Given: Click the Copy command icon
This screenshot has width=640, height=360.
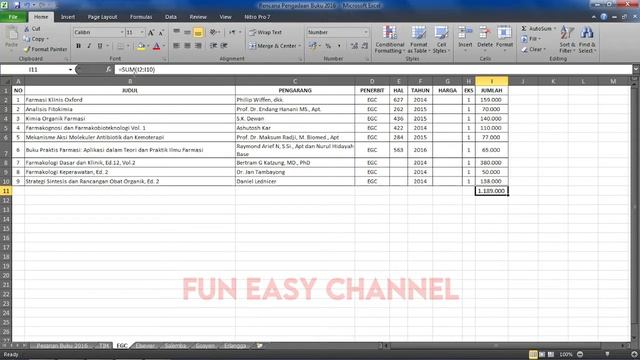Looking at the screenshot, I should coord(27,39).
